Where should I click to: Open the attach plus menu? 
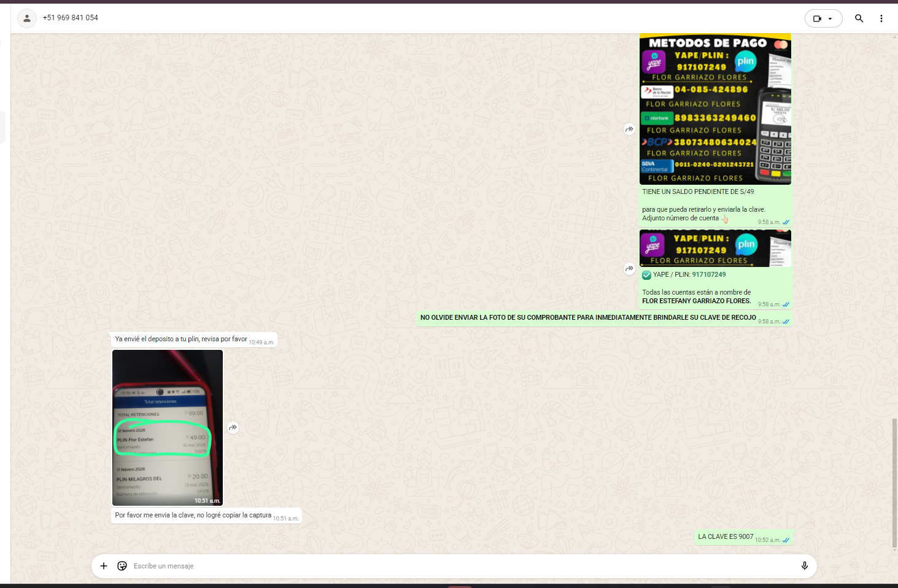tap(104, 566)
